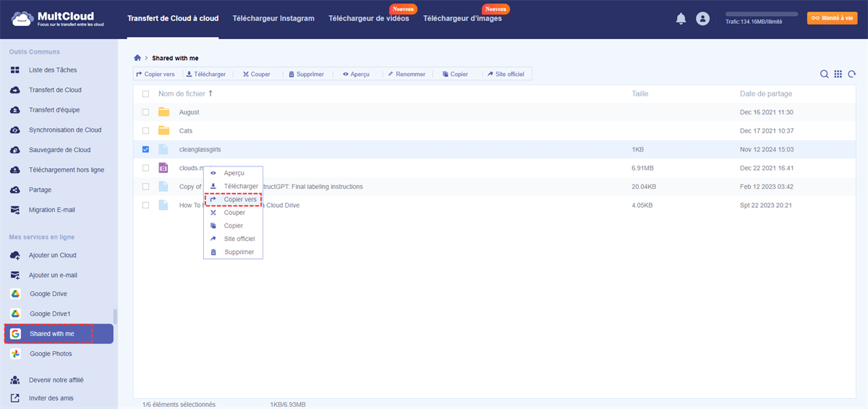Sort by Taille column header
The image size is (868, 409).
(640, 93)
